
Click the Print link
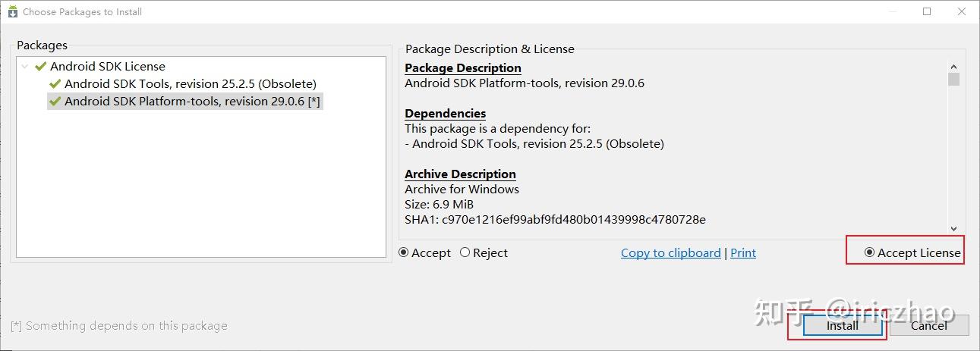pos(742,253)
